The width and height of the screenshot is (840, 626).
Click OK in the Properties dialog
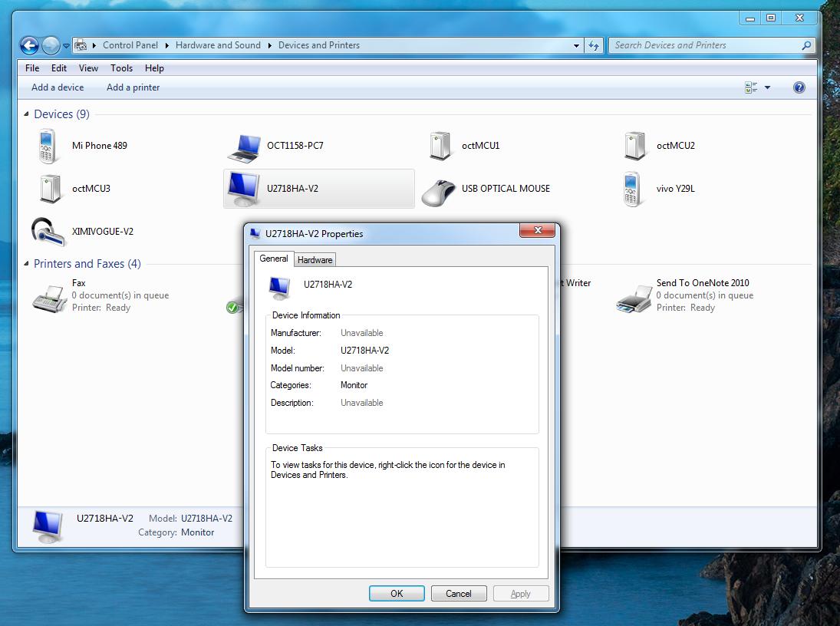click(x=397, y=593)
